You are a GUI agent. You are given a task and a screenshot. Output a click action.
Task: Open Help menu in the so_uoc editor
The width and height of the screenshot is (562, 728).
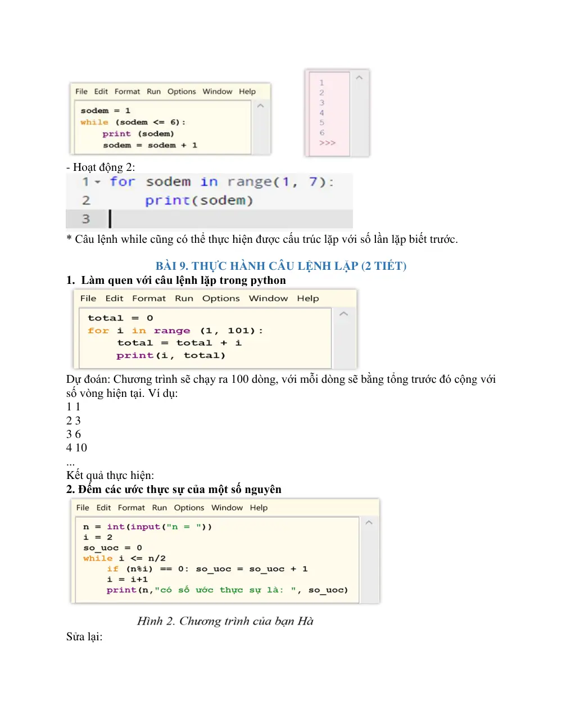259,508
